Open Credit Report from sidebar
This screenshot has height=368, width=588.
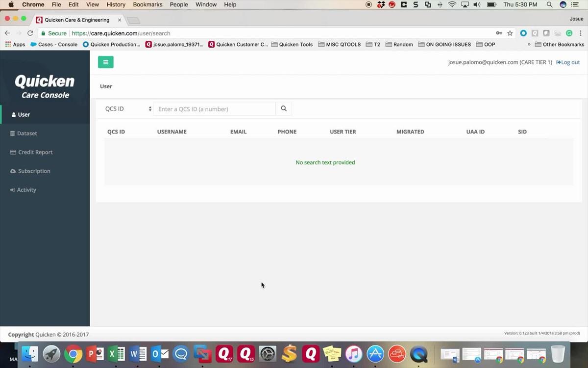(35, 152)
